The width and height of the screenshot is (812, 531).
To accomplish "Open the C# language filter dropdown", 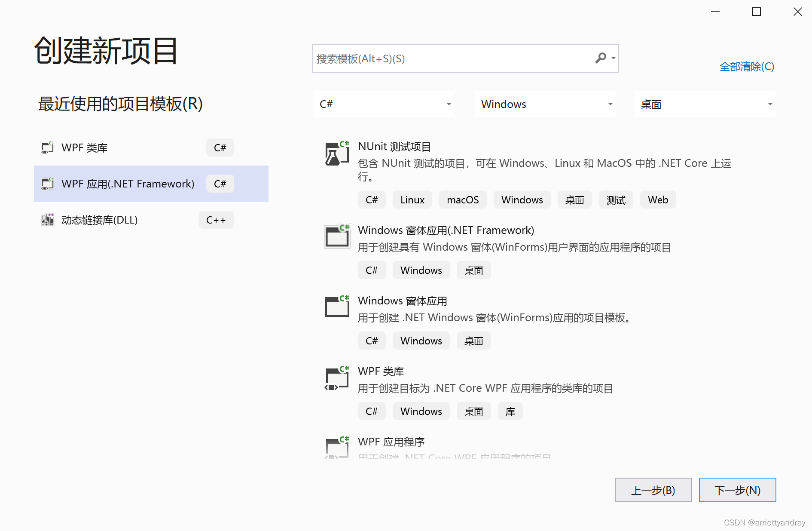I will click(x=384, y=104).
